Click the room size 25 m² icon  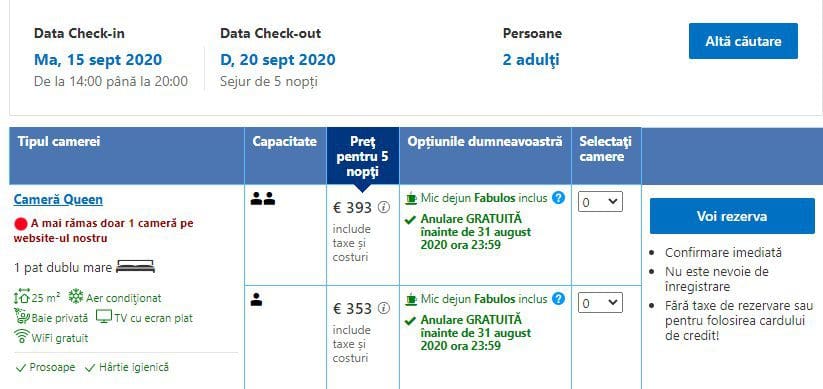tap(22, 297)
